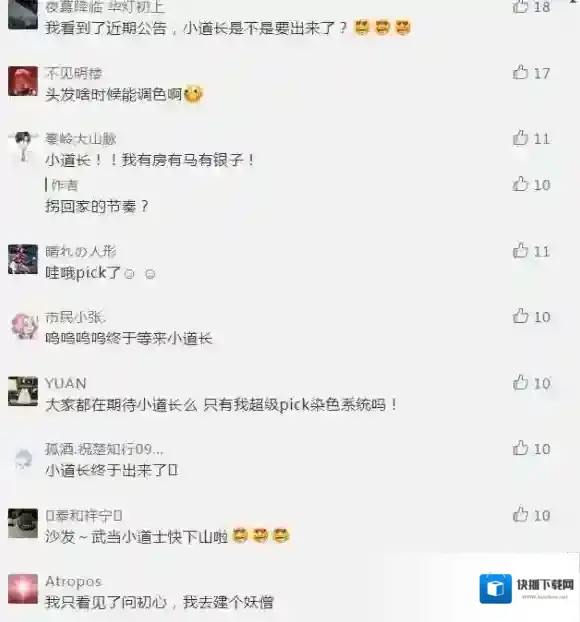This screenshot has height=622, width=580.
Task: Open 市民小张's avatar
Action: [x=23, y=326]
